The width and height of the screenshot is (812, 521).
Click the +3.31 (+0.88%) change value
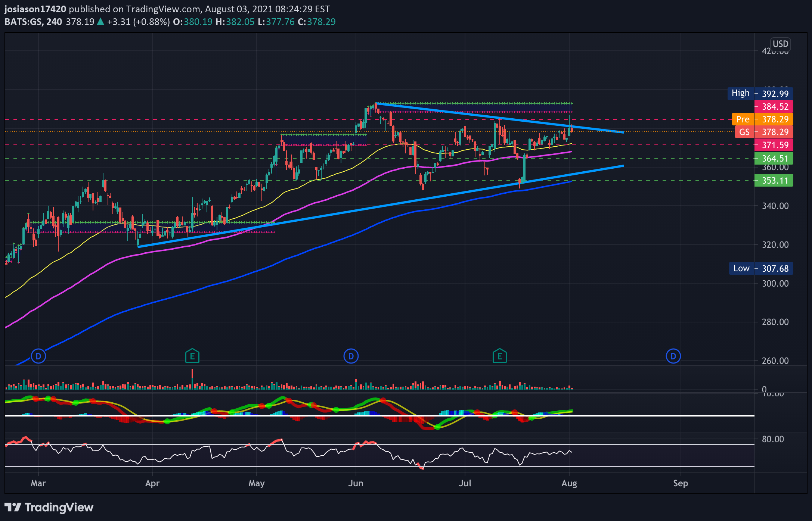(138, 22)
